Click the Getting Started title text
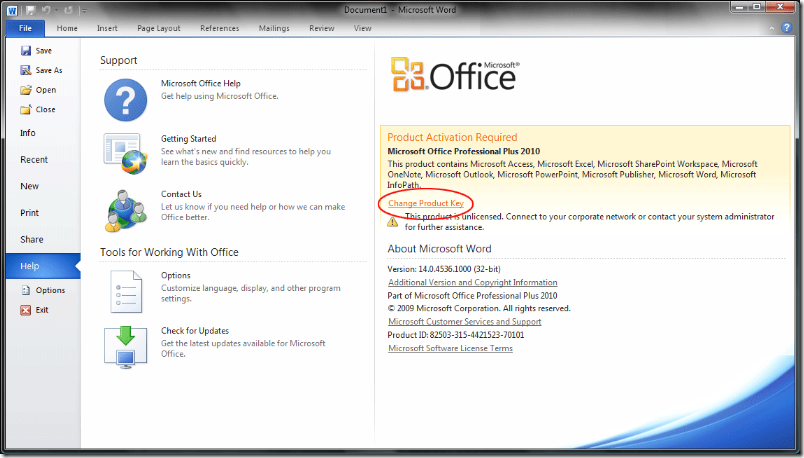This screenshot has width=804, height=458. 189,138
